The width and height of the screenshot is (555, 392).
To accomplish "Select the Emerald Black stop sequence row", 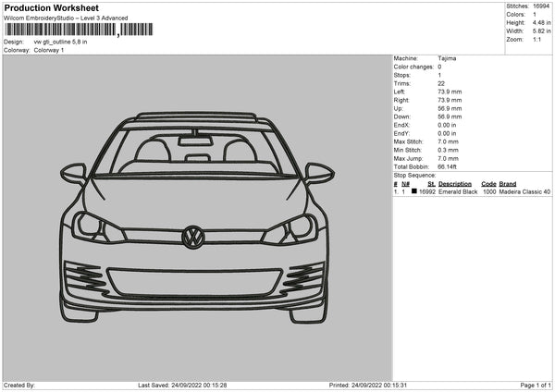I will click(x=472, y=191).
